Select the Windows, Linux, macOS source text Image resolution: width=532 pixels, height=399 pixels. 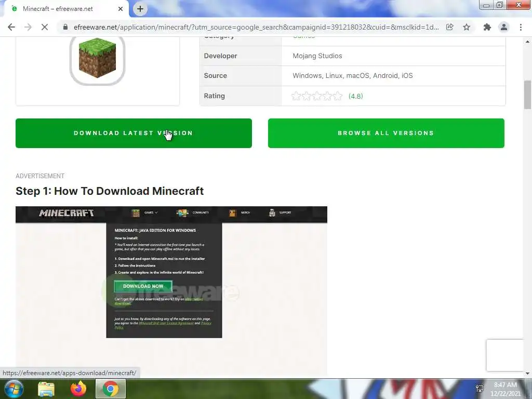[x=353, y=75]
